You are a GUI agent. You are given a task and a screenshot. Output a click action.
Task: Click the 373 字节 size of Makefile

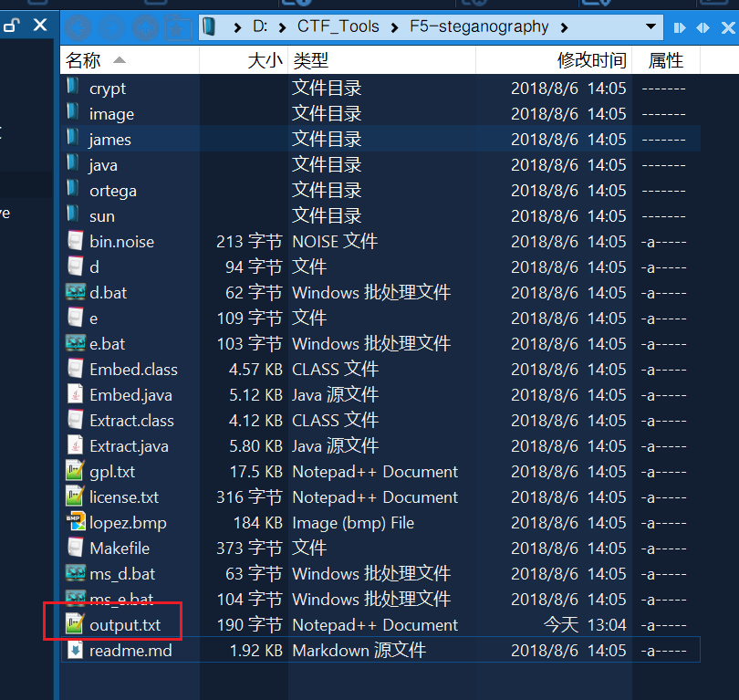[x=249, y=548]
